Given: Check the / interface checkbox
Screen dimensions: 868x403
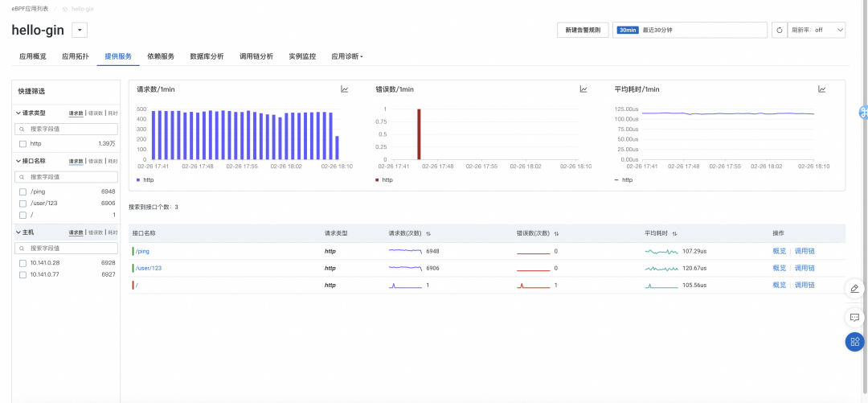Looking at the screenshot, I should 23,215.
